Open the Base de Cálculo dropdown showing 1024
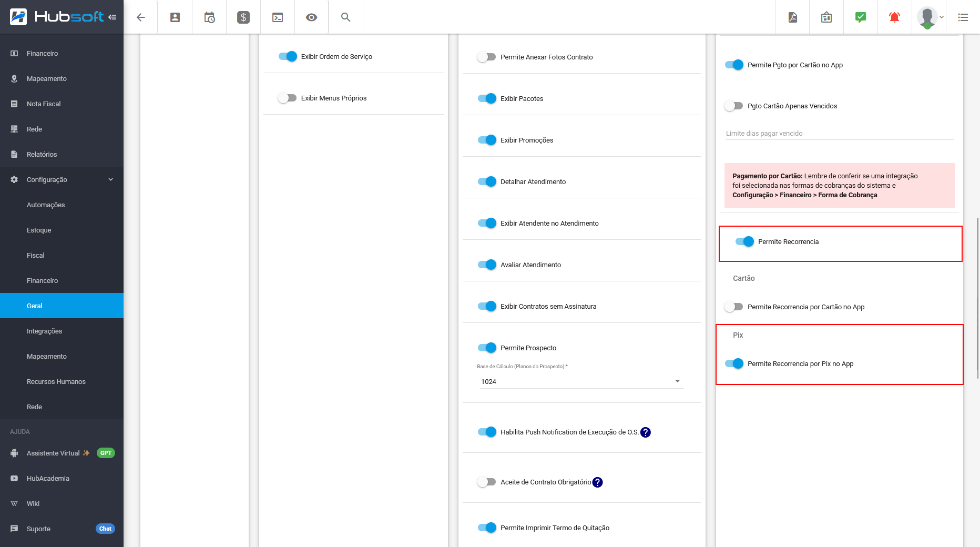This screenshot has width=980, height=547. point(580,381)
